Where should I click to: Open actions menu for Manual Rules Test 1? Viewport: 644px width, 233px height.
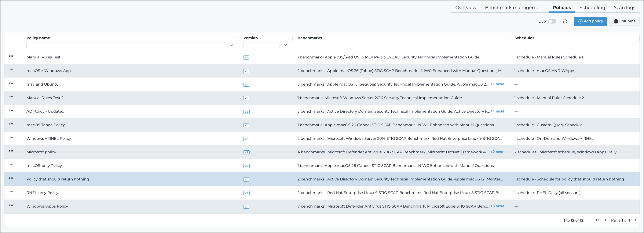coord(11,56)
